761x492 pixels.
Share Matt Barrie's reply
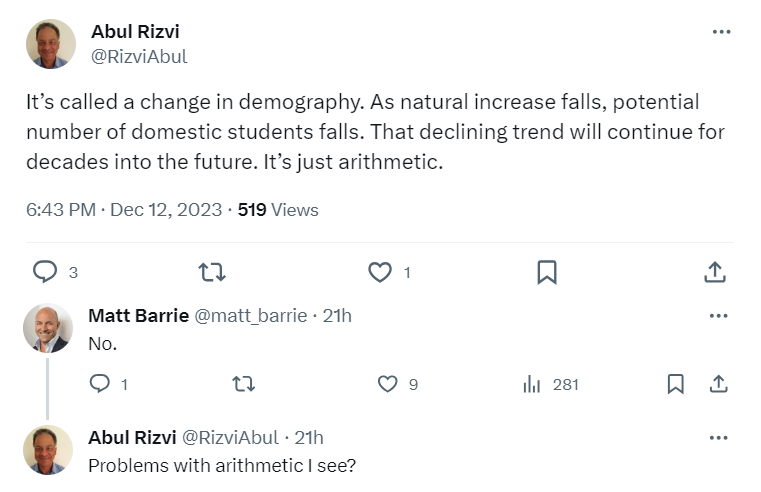click(x=717, y=384)
